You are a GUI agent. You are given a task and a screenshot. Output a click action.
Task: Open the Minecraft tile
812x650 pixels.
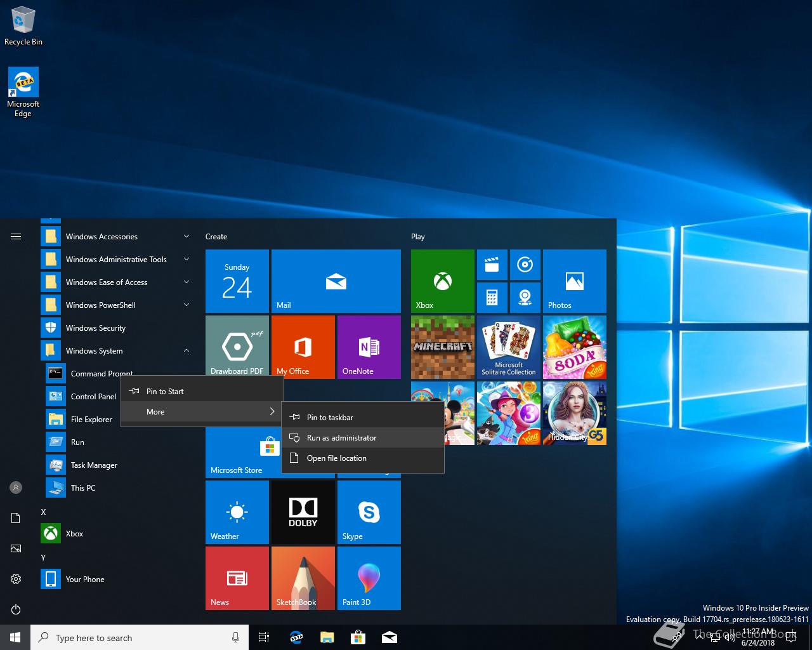443,347
